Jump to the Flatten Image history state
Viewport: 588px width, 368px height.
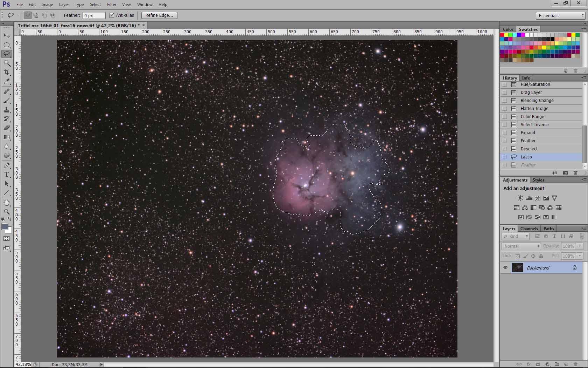(534, 109)
